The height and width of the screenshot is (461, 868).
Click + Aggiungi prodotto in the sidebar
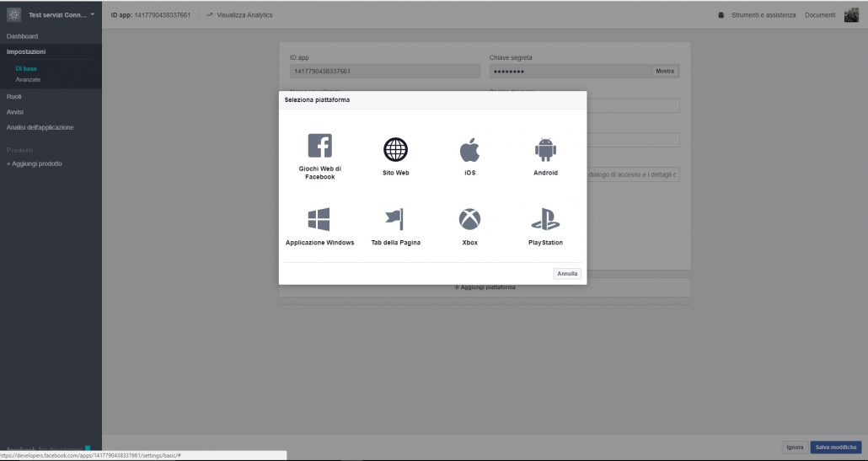coord(35,163)
